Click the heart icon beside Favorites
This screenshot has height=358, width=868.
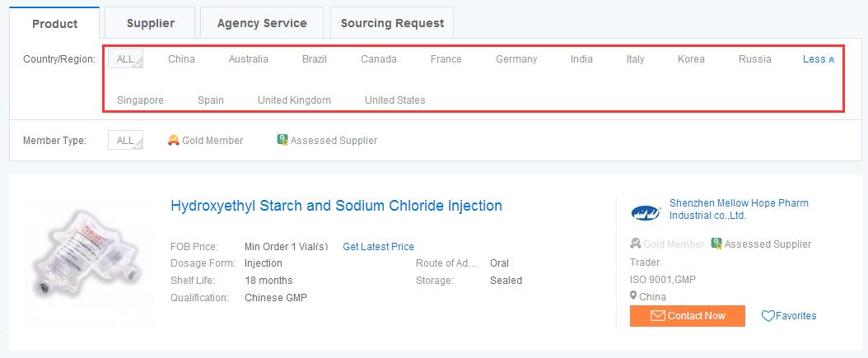[768, 316]
